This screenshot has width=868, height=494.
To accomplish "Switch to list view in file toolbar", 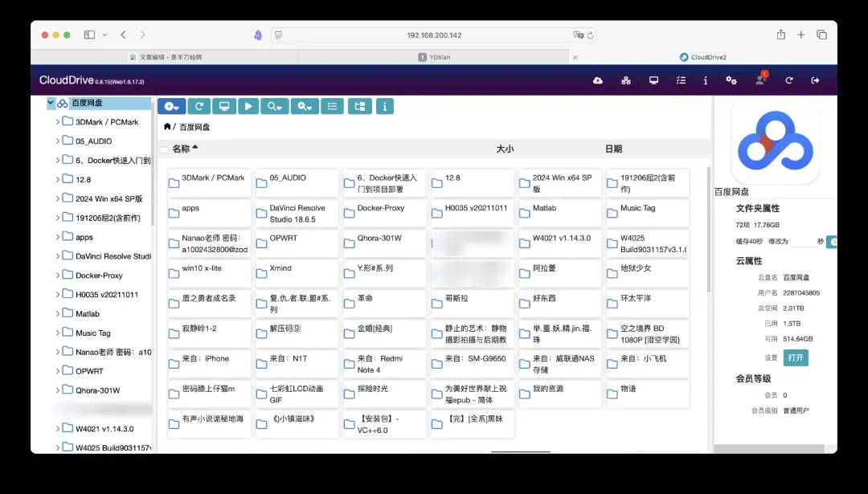I will coord(332,106).
